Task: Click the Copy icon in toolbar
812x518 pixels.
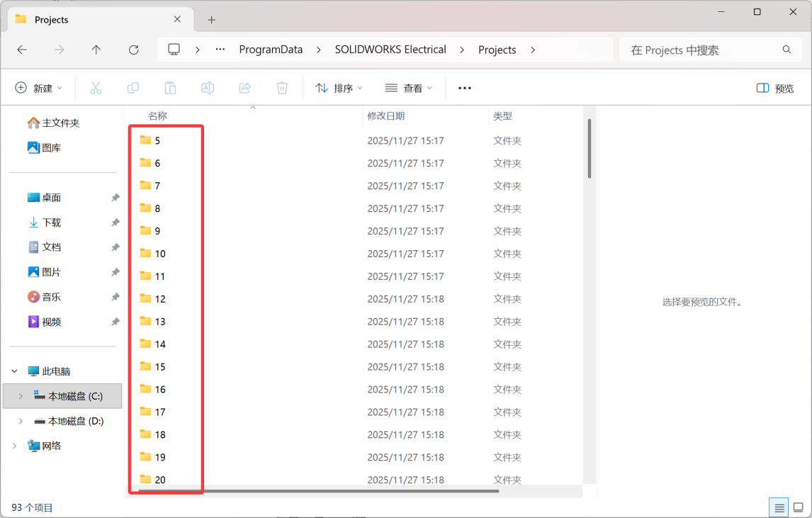Action: [133, 88]
